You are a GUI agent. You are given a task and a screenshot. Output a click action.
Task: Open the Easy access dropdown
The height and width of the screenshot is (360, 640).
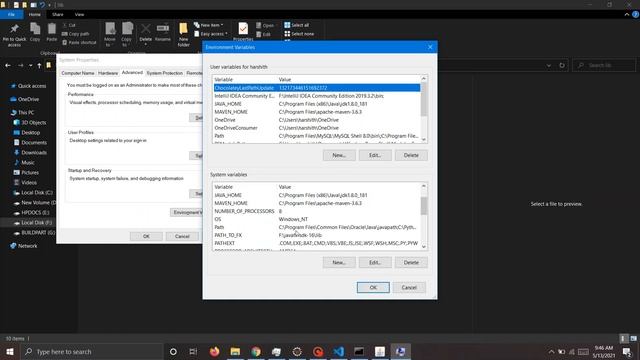[211, 34]
